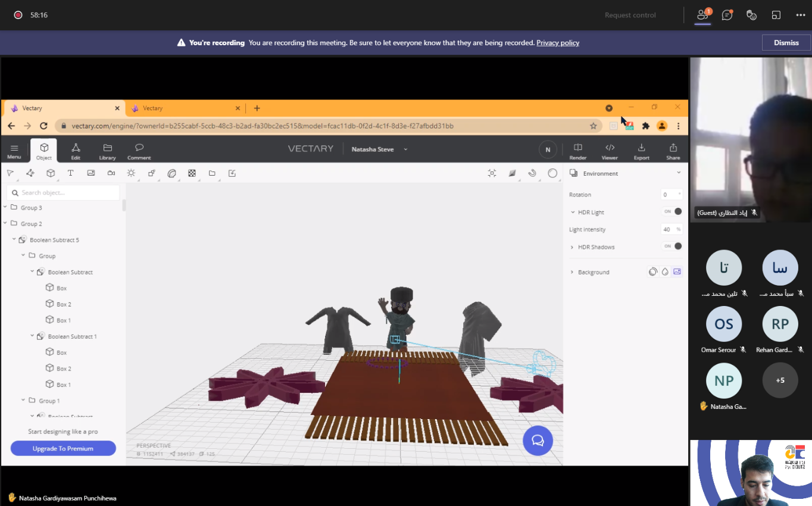This screenshot has width=812, height=506.
Task: Open the Teams meeting chat icon
Action: pyautogui.click(x=727, y=15)
